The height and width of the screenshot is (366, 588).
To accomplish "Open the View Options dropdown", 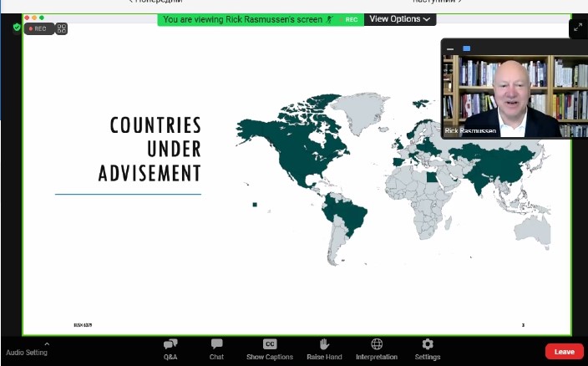I will [400, 18].
